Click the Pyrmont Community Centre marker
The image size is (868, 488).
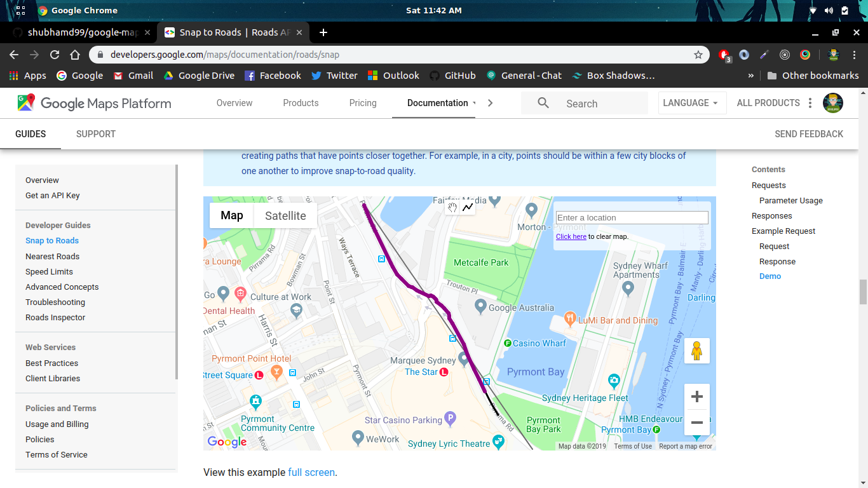point(255,401)
